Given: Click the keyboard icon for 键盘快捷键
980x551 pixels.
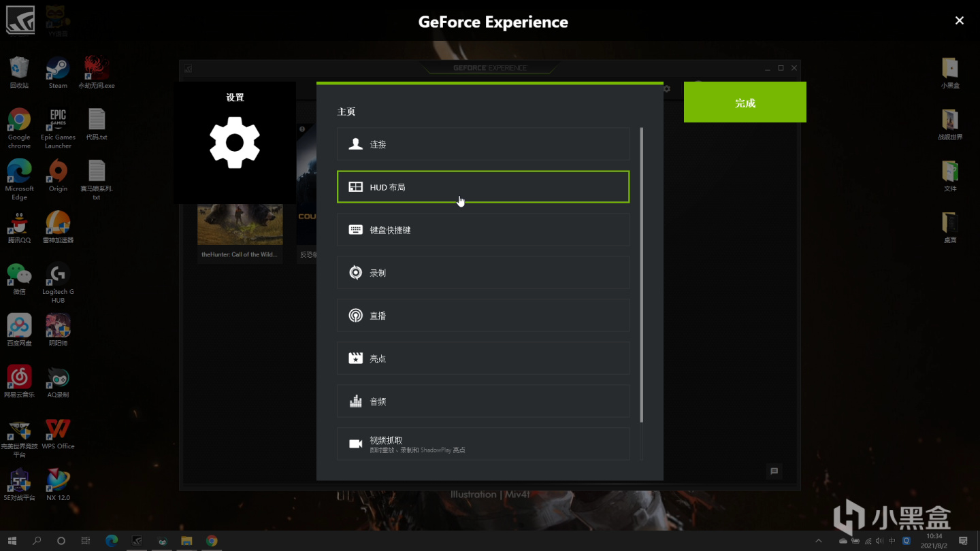Looking at the screenshot, I should point(355,230).
